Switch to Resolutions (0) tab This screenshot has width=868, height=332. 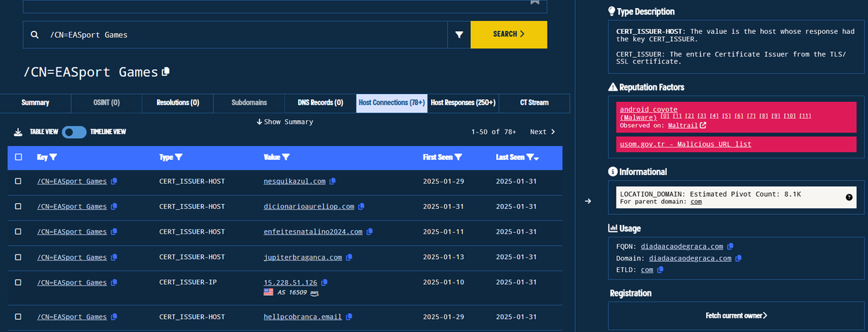tap(177, 103)
